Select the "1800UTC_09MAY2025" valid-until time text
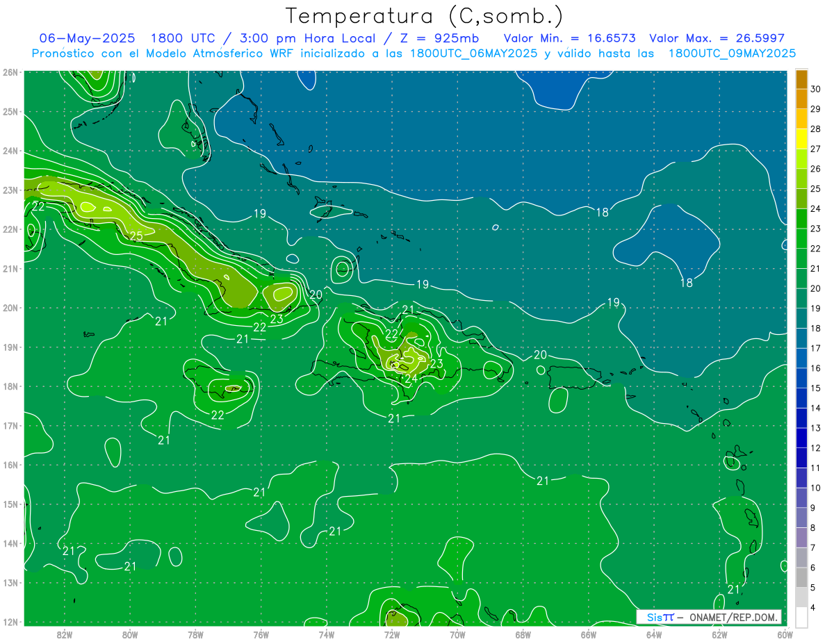The width and height of the screenshot is (834, 644). click(732, 53)
